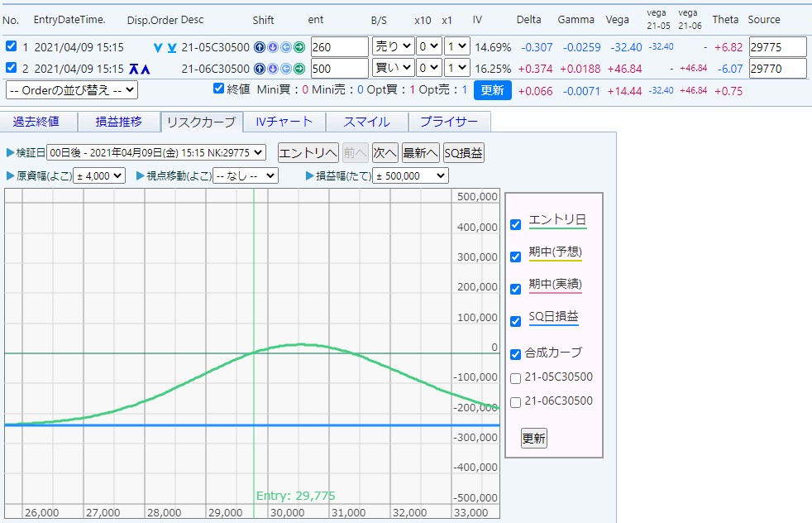Shift 21-06C30500 to previous month
This screenshot has width=812, height=523.
coord(286,69)
